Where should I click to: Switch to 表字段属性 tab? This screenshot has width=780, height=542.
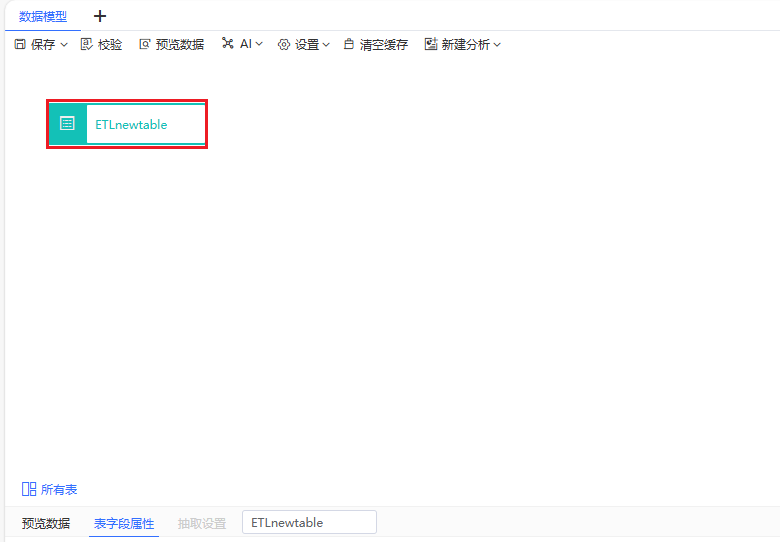[x=124, y=524]
